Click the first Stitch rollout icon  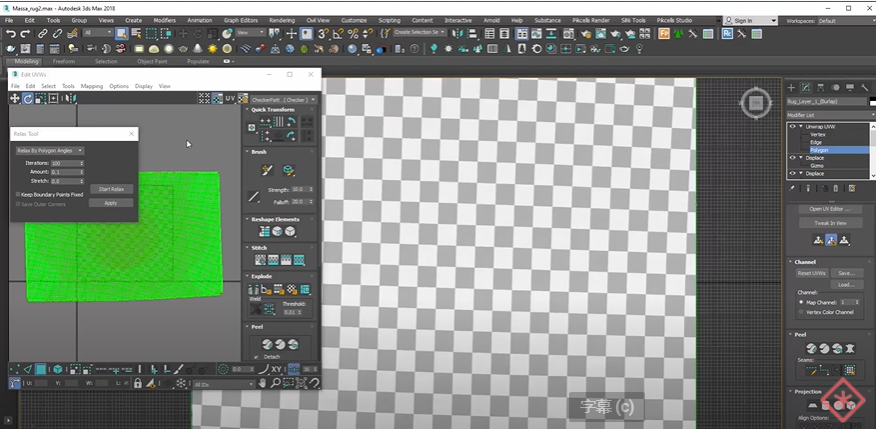259,260
